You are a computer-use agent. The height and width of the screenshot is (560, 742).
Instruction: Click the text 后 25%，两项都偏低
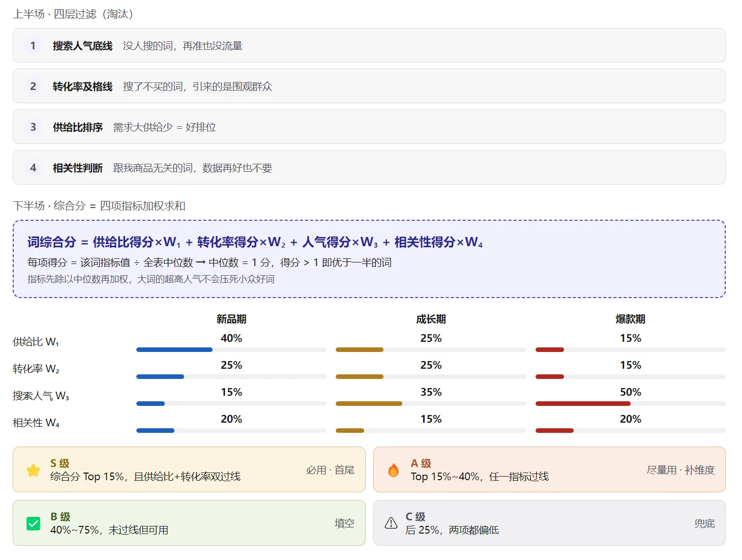452,530
